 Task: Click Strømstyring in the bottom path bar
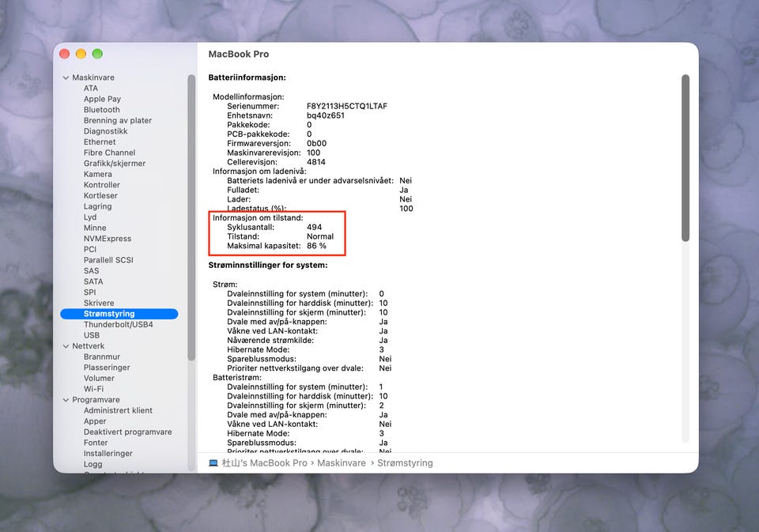click(x=405, y=463)
